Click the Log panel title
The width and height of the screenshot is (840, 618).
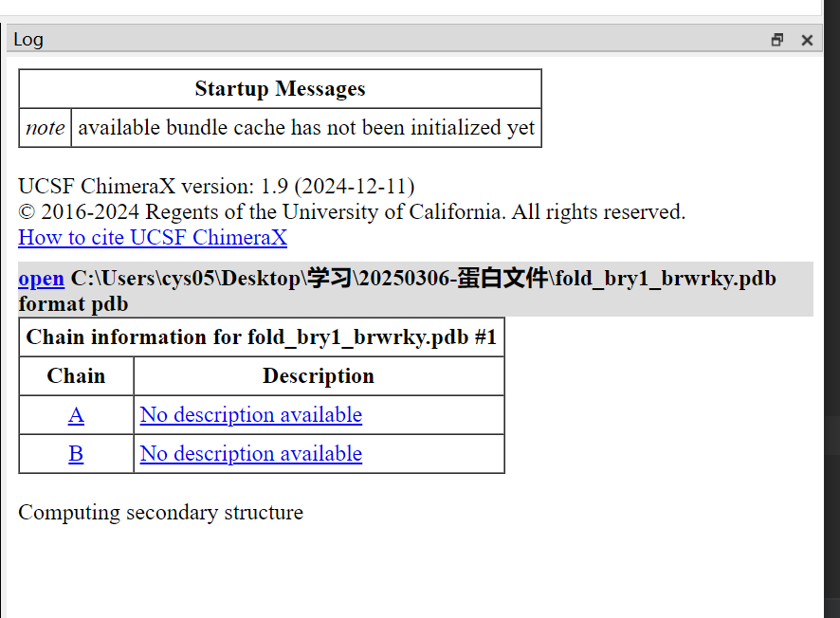click(28, 40)
